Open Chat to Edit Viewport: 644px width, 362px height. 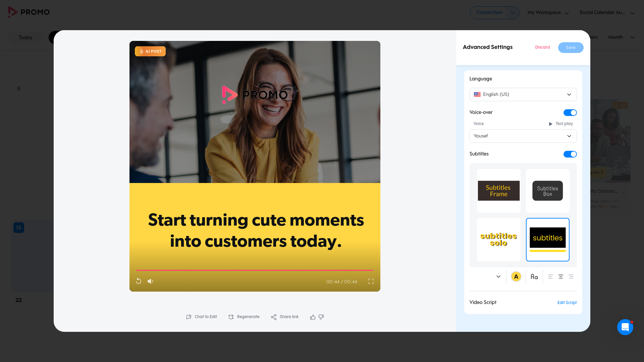(202, 317)
